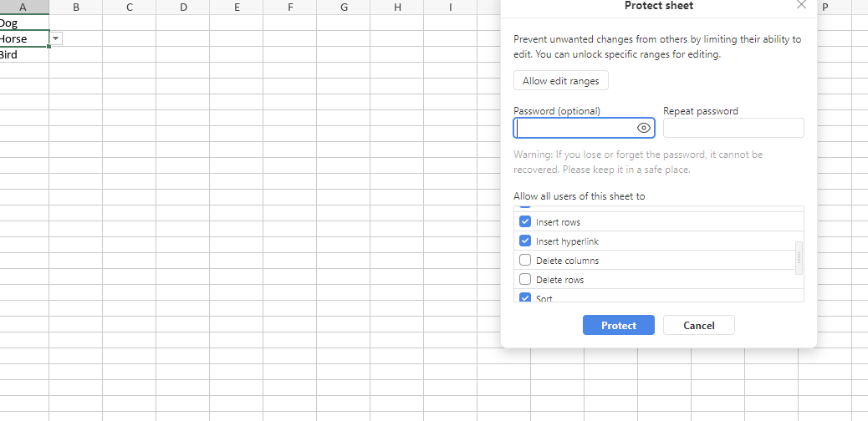Uncheck the Insert rows checkbox
868x421 pixels.
[525, 222]
